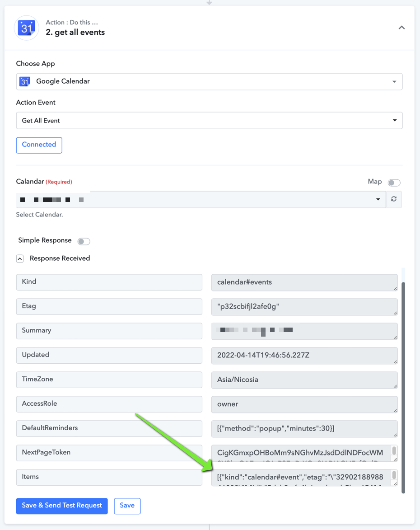Toggle the Map switch for Calendar
Screen dimensions: 420x530
[394, 183]
